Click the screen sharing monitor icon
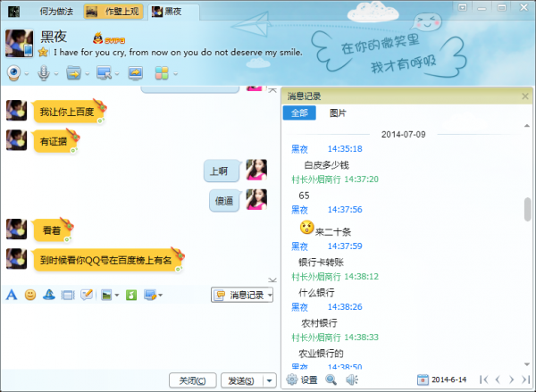 (136, 73)
